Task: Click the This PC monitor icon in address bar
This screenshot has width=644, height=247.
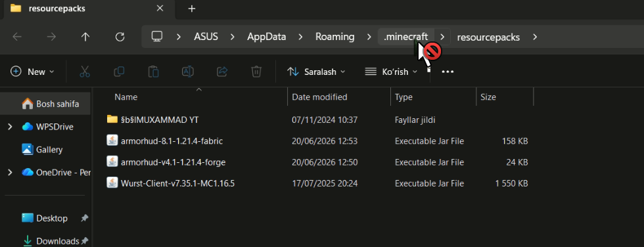Action: (157, 37)
